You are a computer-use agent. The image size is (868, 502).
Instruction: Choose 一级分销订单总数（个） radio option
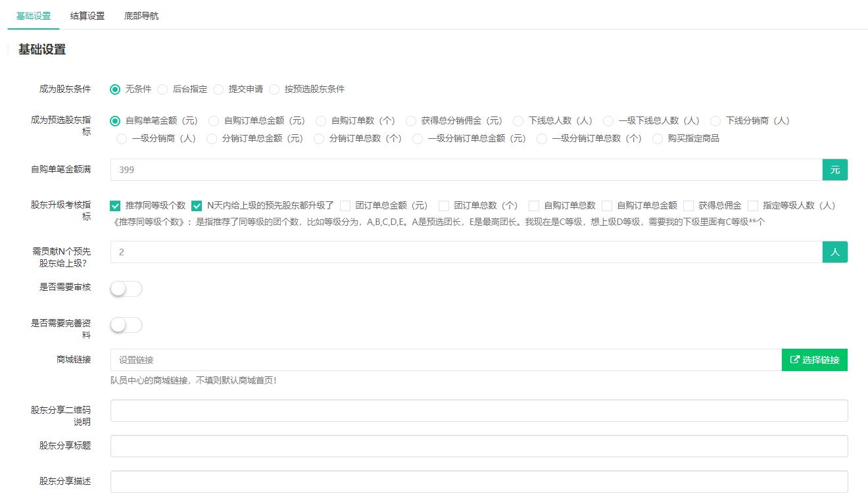click(542, 139)
